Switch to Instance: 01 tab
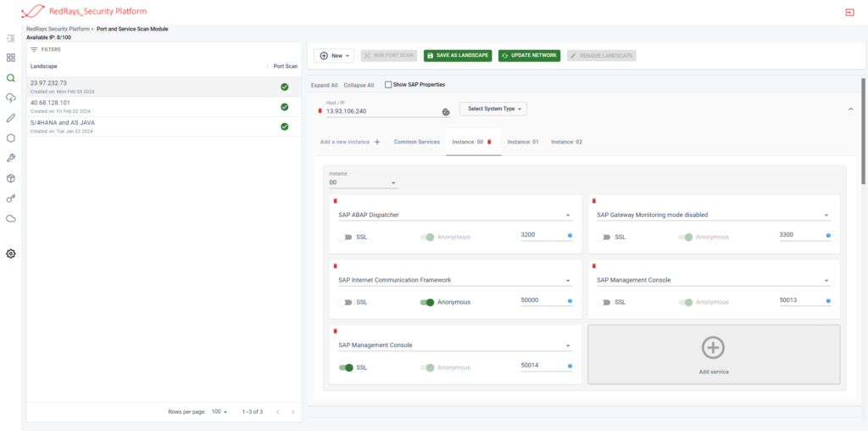 tap(523, 142)
